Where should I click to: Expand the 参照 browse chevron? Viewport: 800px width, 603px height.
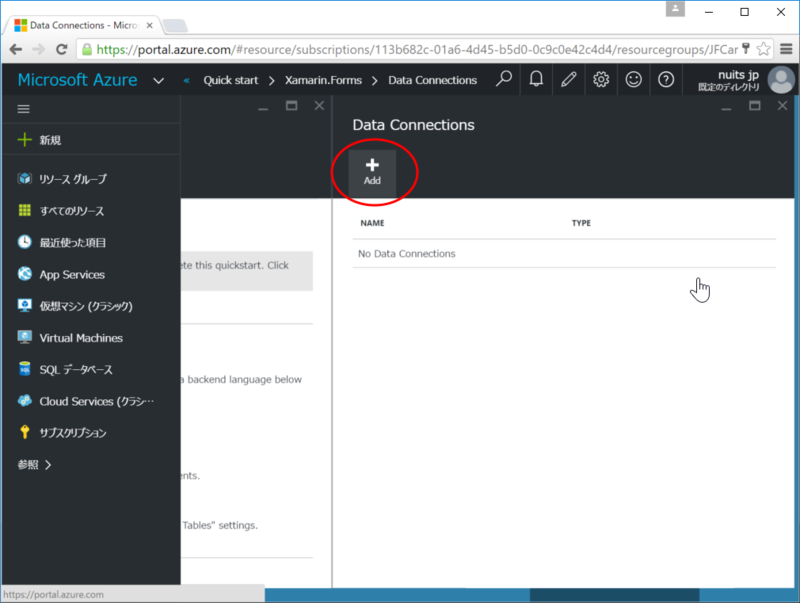coord(48,465)
